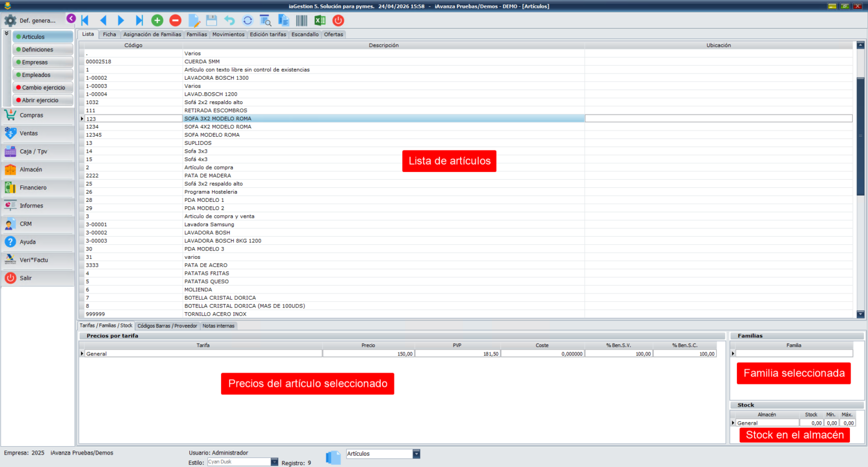The image size is (868, 467).
Task: Open the Códigos Barras / Proveedor tab
Action: [167, 326]
